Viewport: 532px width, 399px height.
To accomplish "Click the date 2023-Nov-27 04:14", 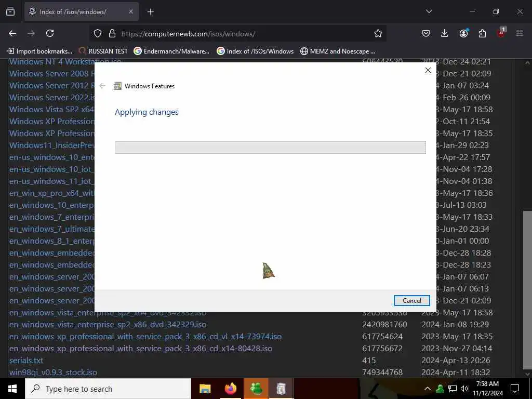I will [x=456, y=349].
